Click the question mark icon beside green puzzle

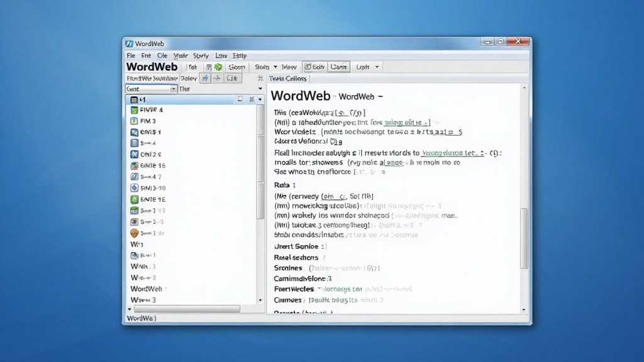209,67
